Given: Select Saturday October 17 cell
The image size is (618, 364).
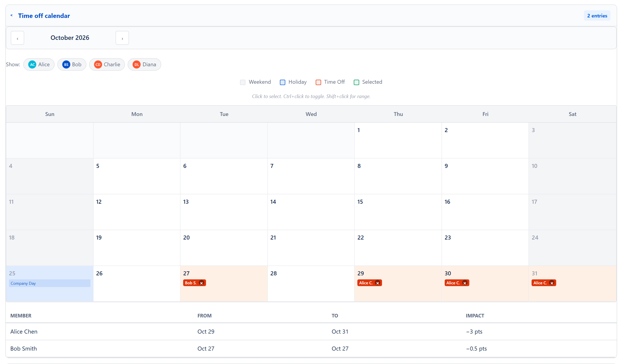Looking at the screenshot, I should tap(572, 212).
